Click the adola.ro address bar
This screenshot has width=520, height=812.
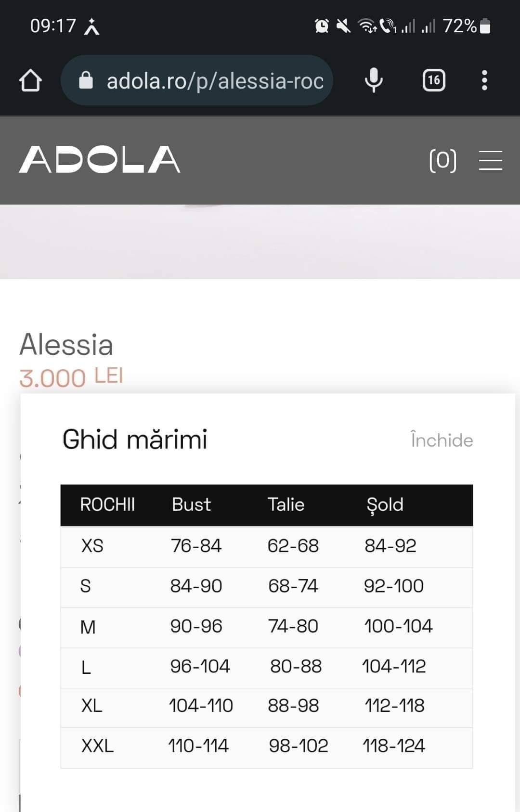(x=197, y=80)
